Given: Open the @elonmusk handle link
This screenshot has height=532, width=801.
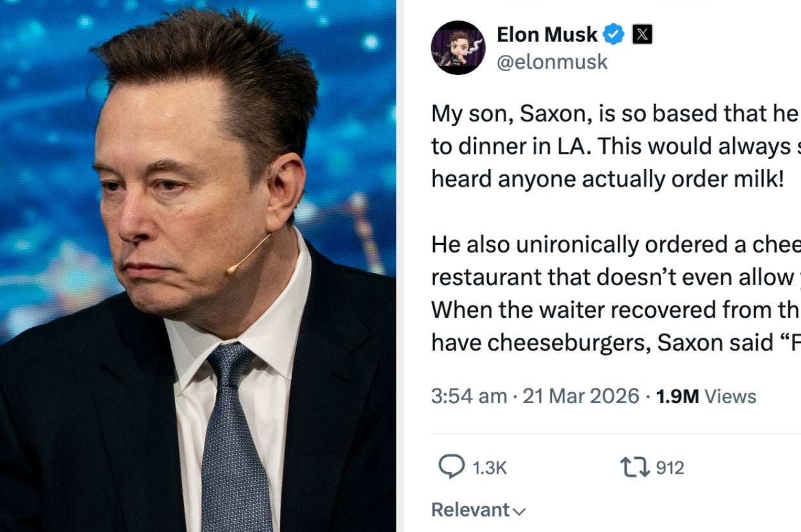Looking at the screenshot, I should point(552,62).
